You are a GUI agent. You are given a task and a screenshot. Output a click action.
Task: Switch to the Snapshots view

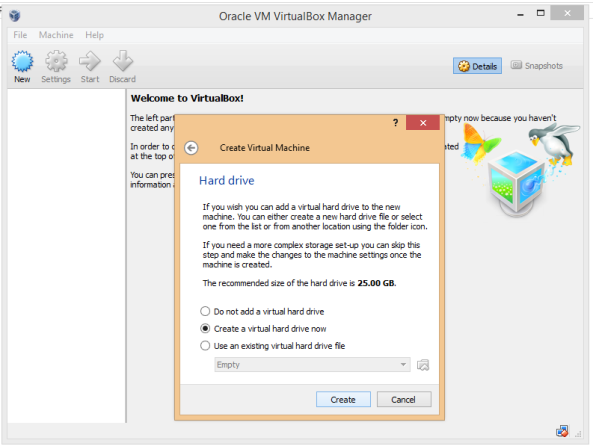pyautogui.click(x=537, y=65)
